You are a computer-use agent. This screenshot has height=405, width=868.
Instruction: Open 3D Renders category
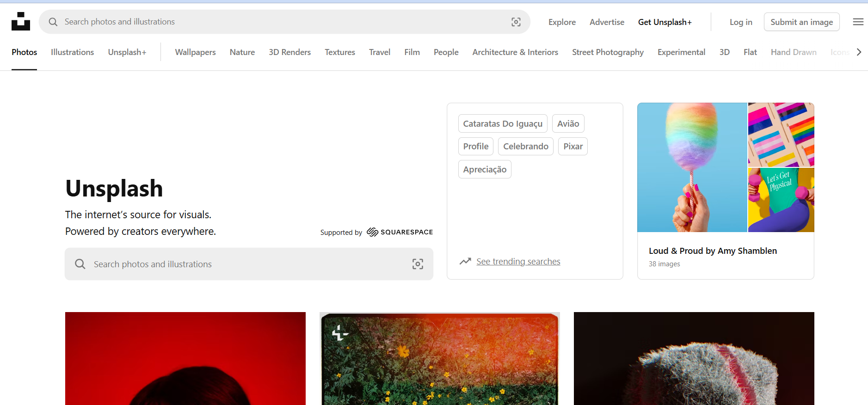click(x=289, y=52)
